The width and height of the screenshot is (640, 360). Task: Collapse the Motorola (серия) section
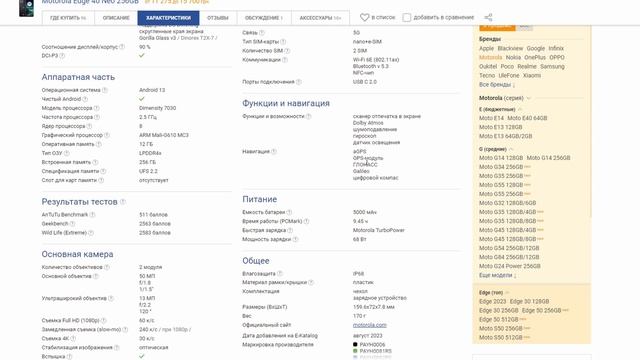click(x=529, y=98)
